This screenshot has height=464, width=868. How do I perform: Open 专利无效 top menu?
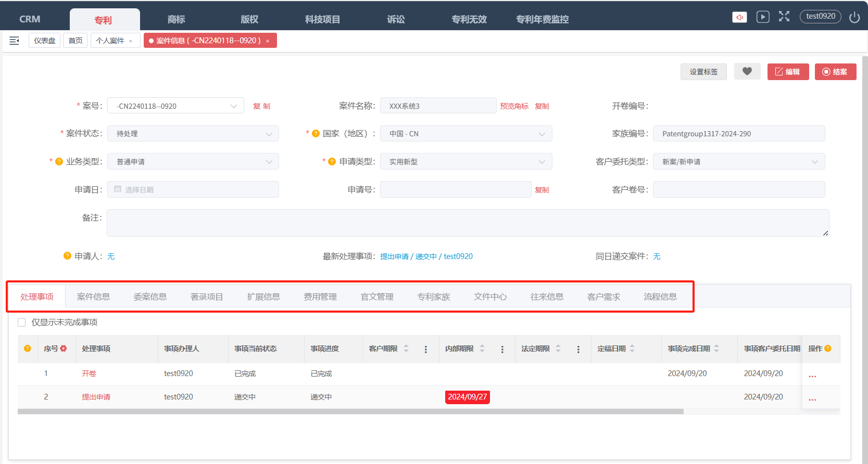(x=469, y=19)
